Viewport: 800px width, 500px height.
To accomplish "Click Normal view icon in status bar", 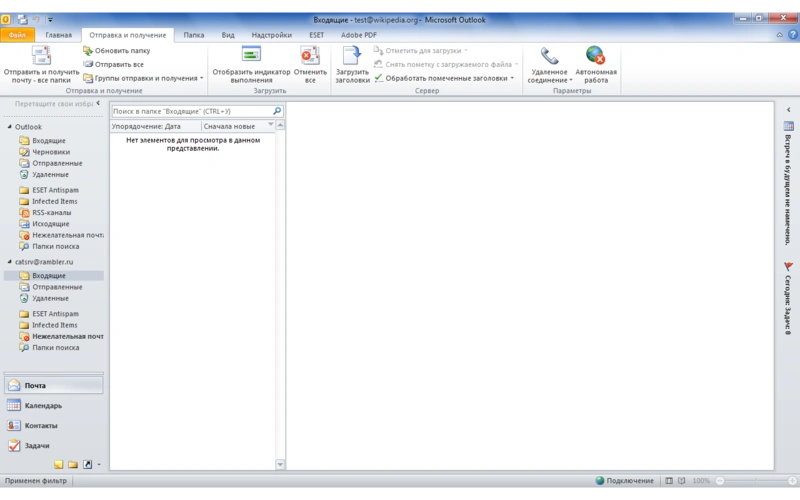I will click(668, 481).
